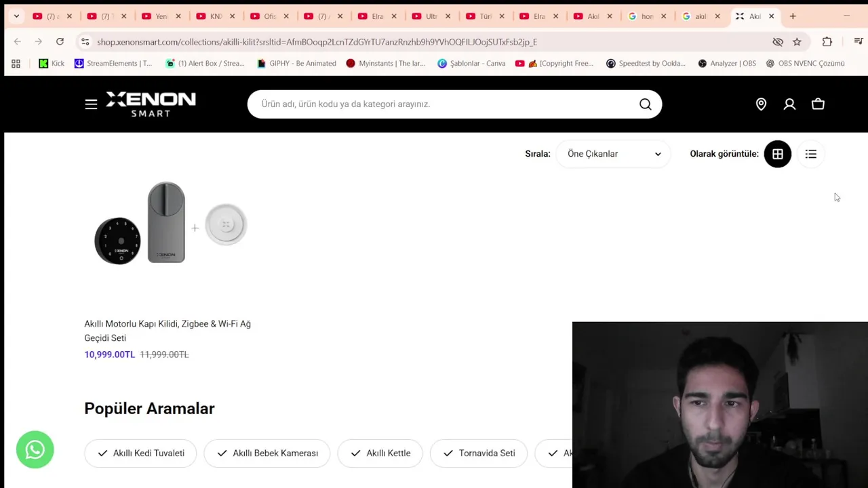Switch to grid view layout
Screen dimensions: 868x488
[777, 154]
